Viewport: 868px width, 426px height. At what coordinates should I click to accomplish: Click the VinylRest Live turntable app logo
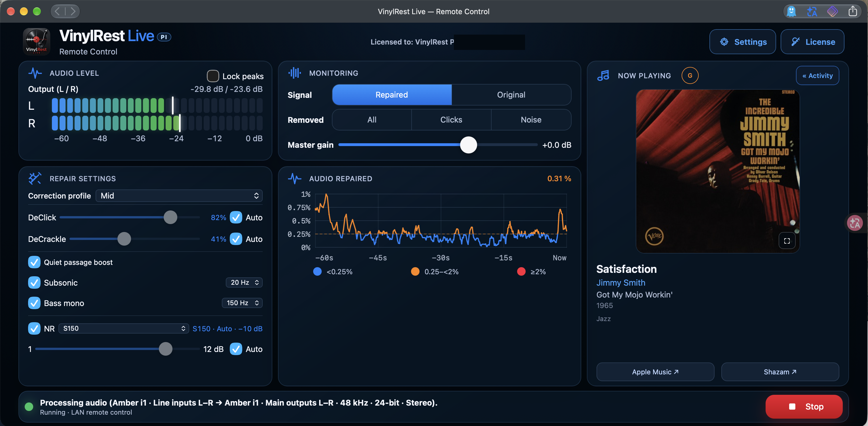coord(36,42)
